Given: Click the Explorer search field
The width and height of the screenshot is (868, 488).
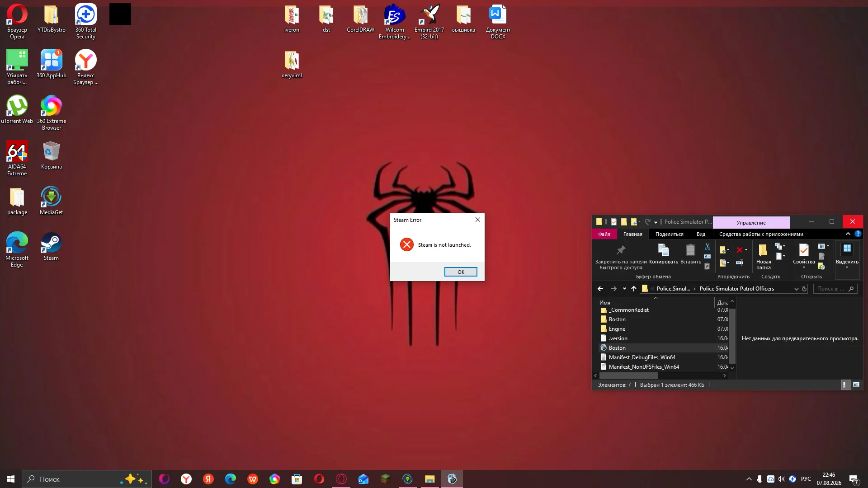Looking at the screenshot, I should point(835,289).
